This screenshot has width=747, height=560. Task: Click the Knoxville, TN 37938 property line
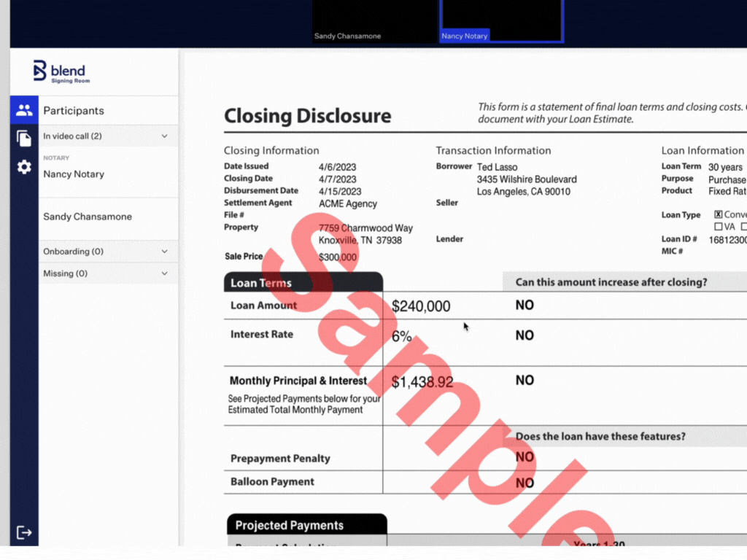coord(360,241)
